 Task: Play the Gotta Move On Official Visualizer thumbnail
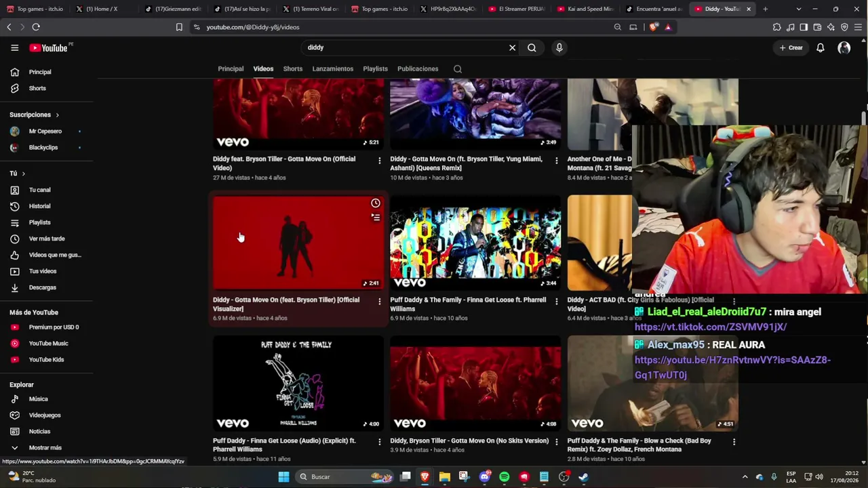(298, 243)
